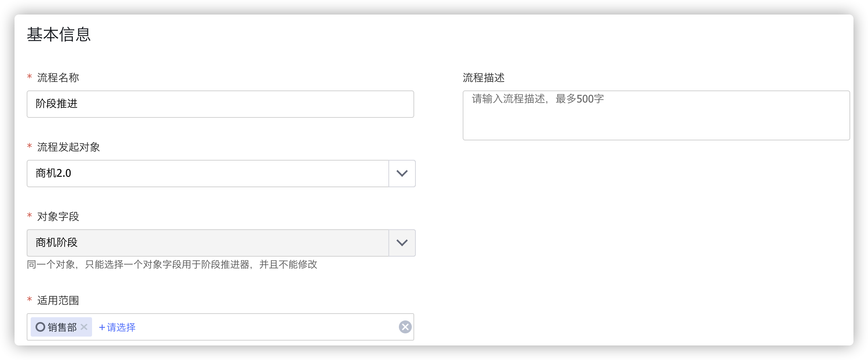Click the circle icon inside 销售部 tag

click(x=40, y=327)
